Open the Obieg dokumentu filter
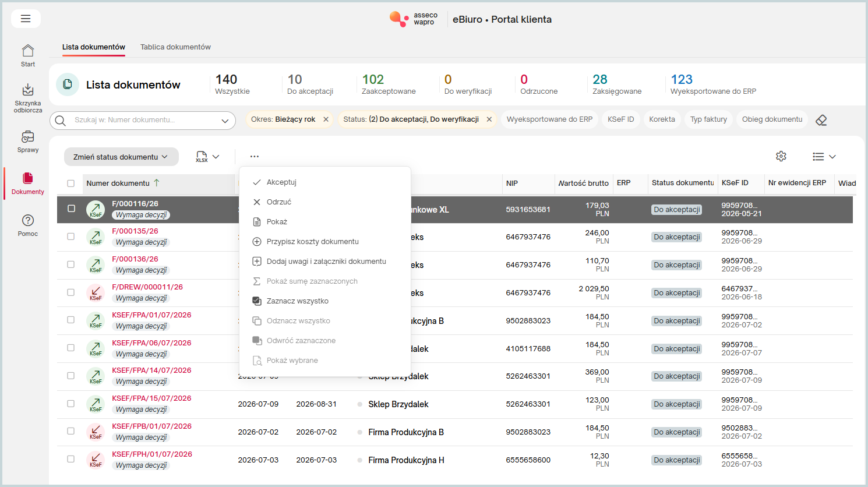Viewport: 868px width, 487px height. tap(772, 119)
